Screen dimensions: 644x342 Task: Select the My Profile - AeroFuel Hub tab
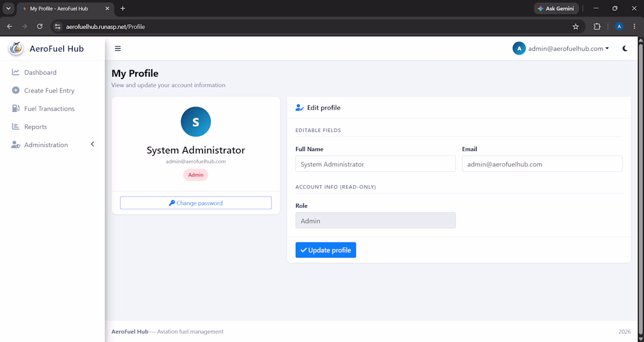coord(66,8)
